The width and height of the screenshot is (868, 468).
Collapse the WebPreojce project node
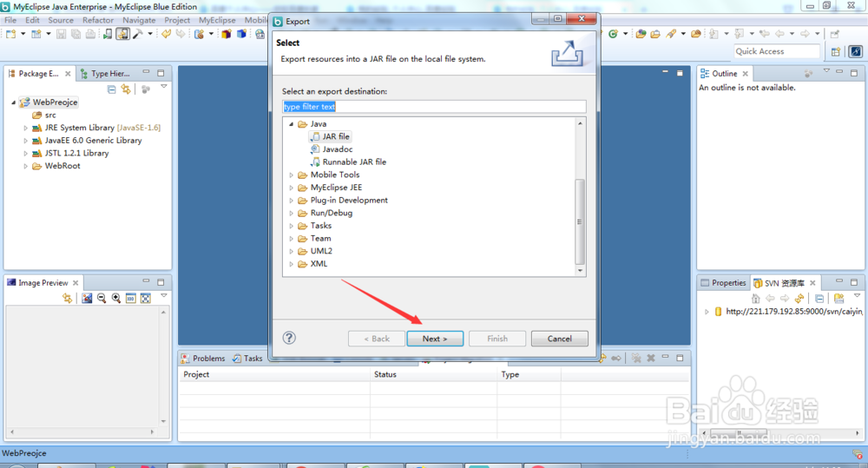(14, 102)
